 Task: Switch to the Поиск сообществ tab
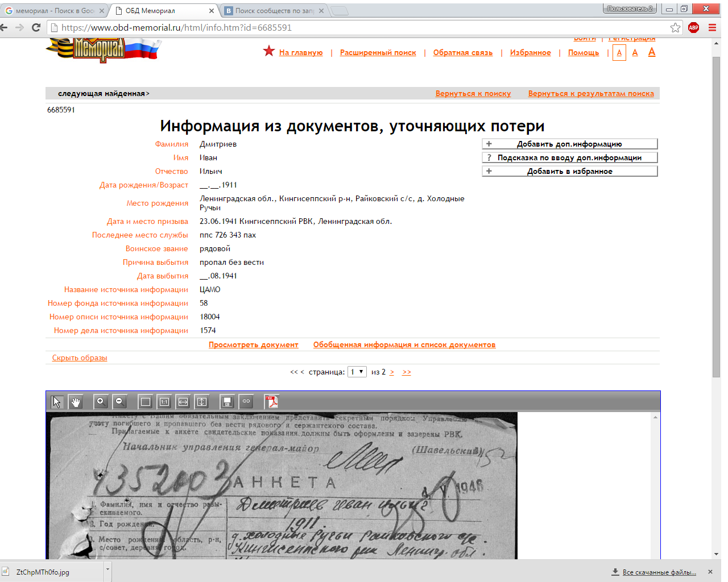click(x=274, y=11)
